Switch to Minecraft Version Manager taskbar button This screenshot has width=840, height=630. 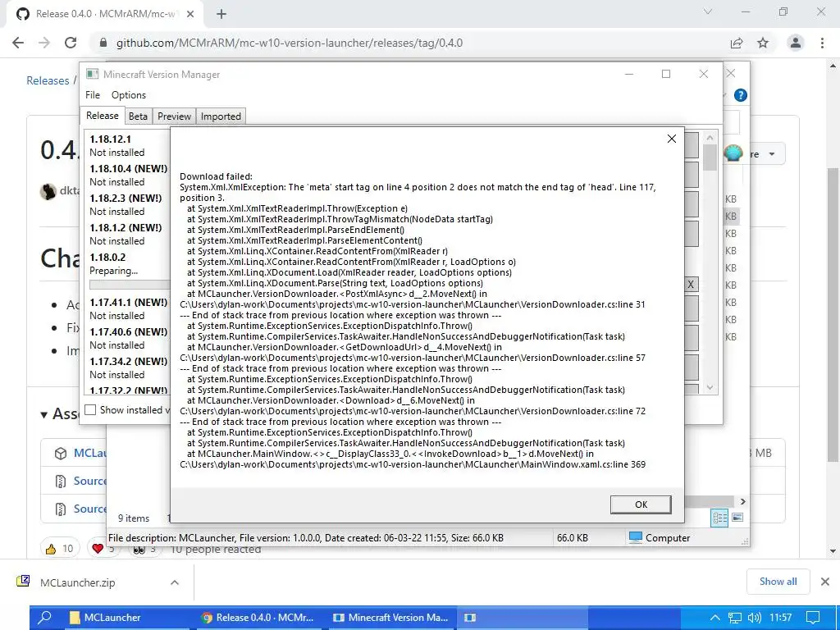click(390, 617)
